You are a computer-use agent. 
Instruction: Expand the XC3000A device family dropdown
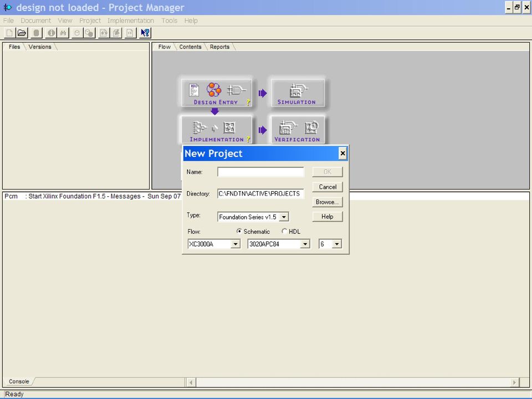point(236,244)
